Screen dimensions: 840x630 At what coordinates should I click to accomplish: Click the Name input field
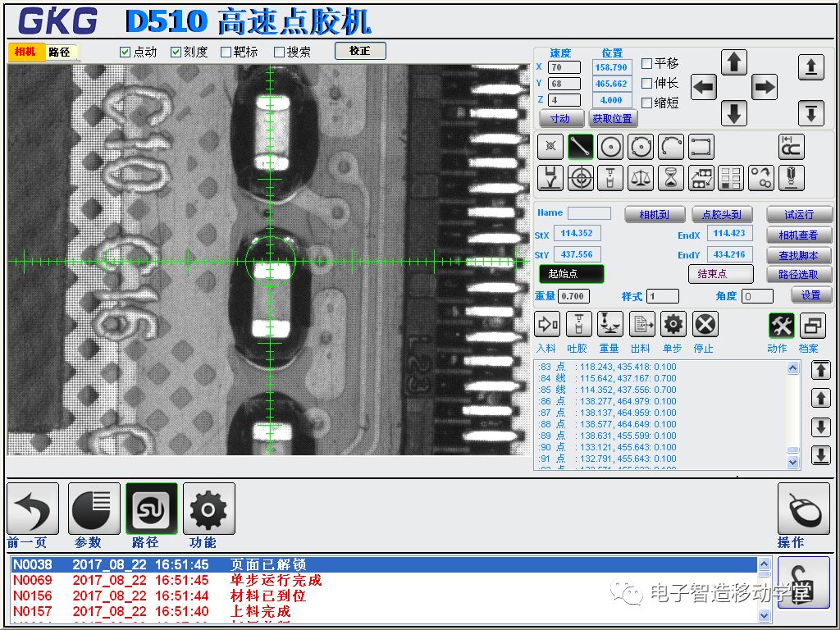tap(589, 213)
